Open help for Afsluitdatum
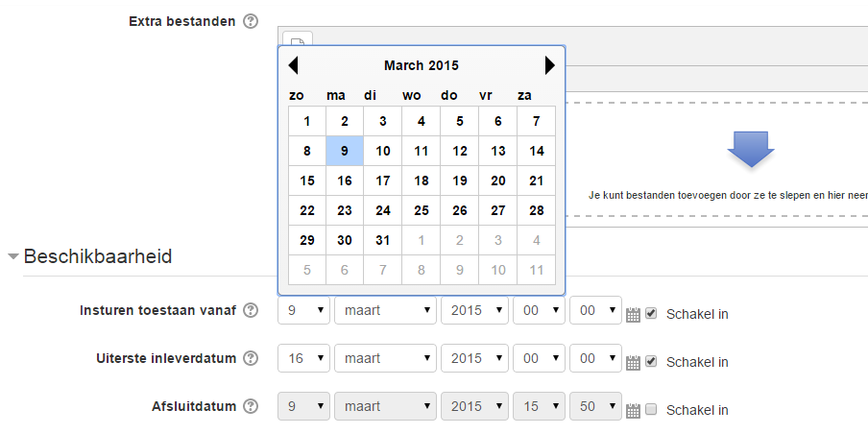The height and width of the screenshot is (434, 868). click(x=251, y=407)
